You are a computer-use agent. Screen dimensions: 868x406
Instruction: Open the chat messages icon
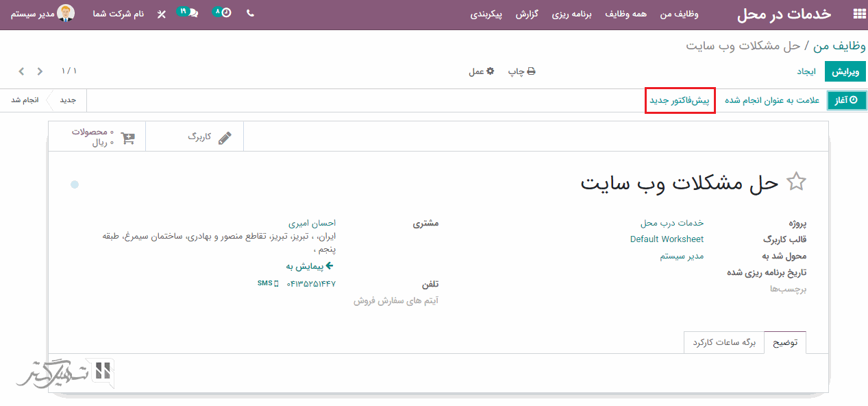click(188, 13)
